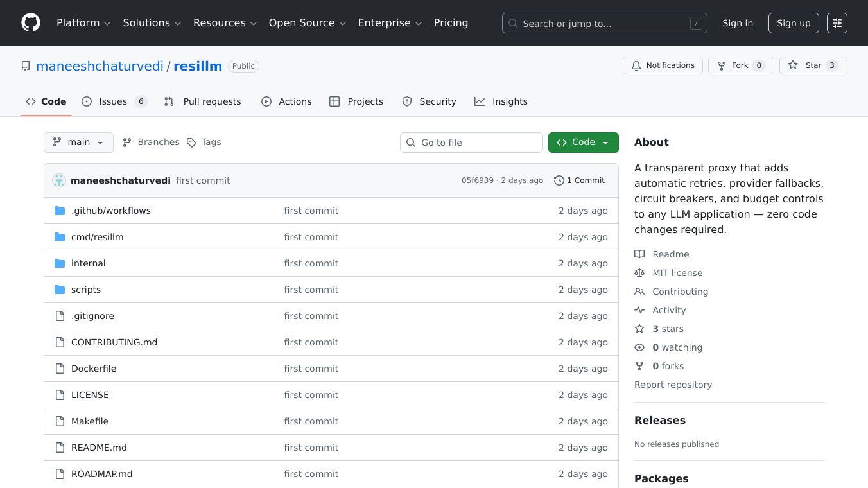Expand the Platform menu in header
This screenshot has width=868, height=488.
point(83,23)
